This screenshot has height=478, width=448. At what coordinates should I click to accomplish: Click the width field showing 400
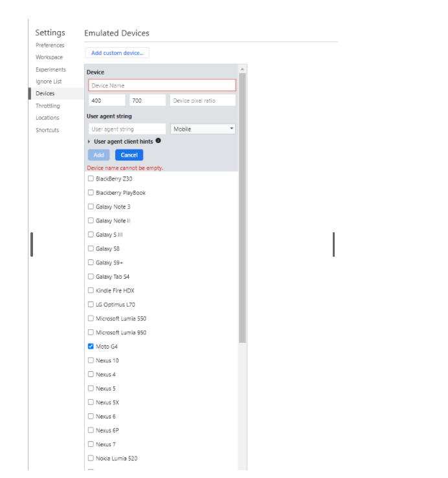(x=107, y=100)
